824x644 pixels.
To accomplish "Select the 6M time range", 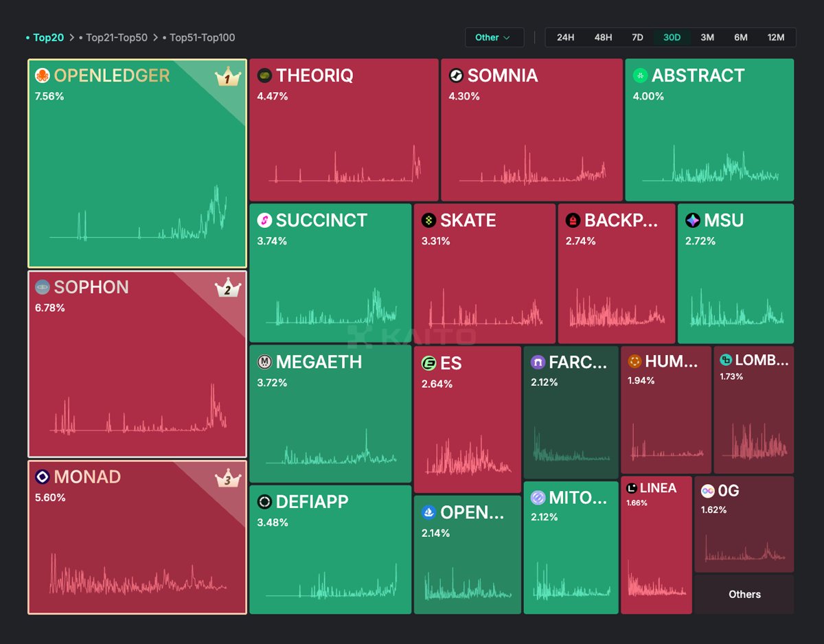I will pos(740,37).
